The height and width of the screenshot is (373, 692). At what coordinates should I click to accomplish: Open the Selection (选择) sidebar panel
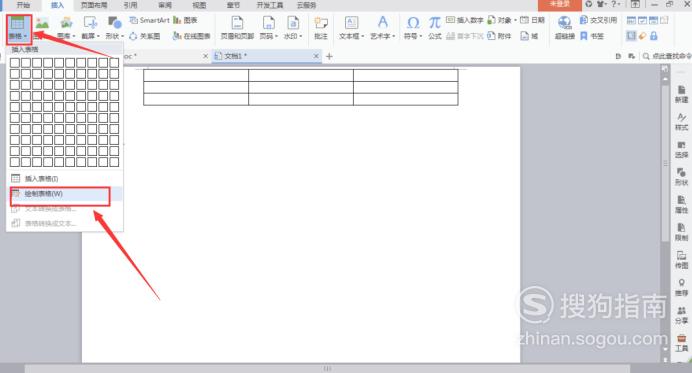tap(681, 149)
